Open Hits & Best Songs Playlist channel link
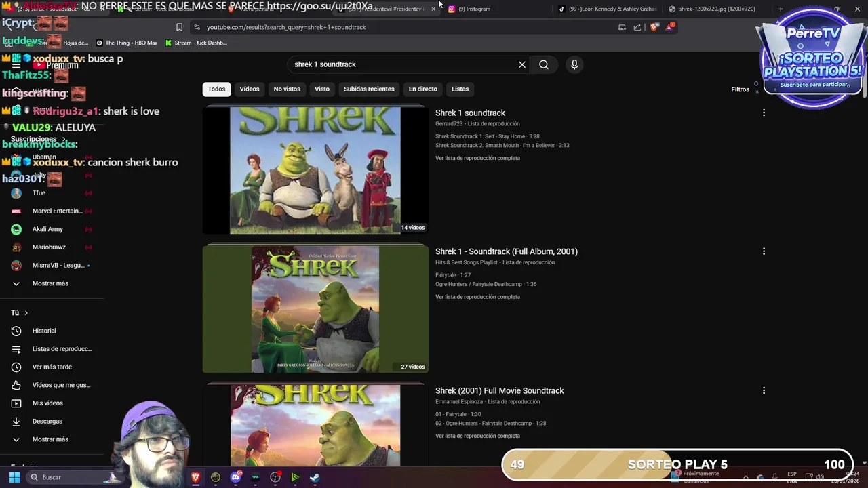868x488 pixels. click(x=467, y=262)
